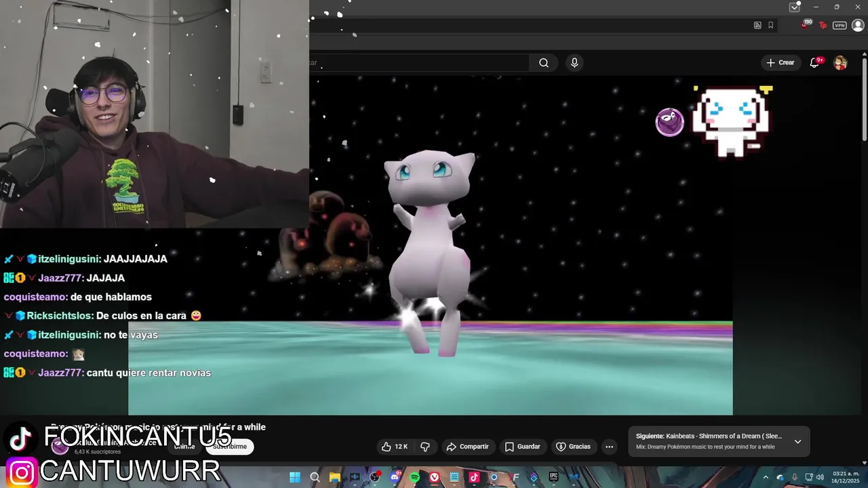
Task: Click the RSS feed icon in address bar
Action: 757,25
